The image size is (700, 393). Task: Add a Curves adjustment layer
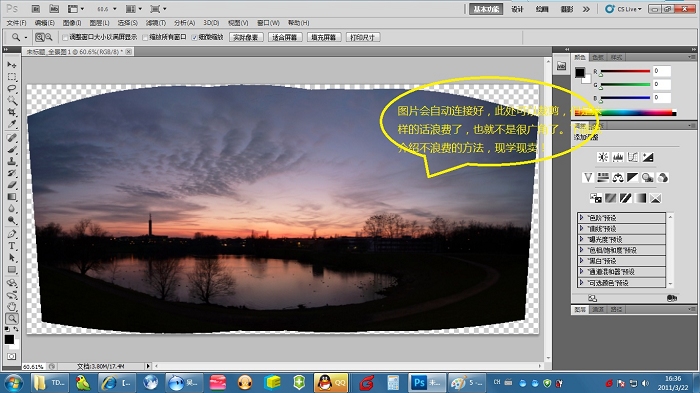coord(633,157)
